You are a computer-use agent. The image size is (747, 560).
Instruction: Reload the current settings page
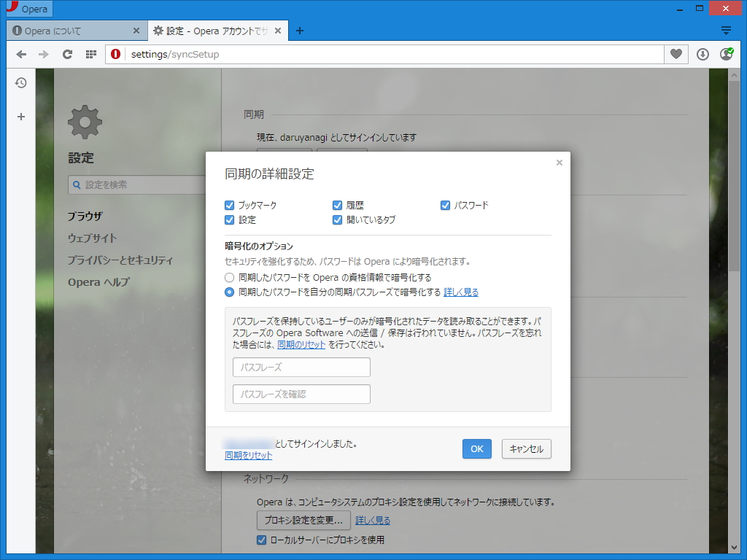(x=67, y=54)
